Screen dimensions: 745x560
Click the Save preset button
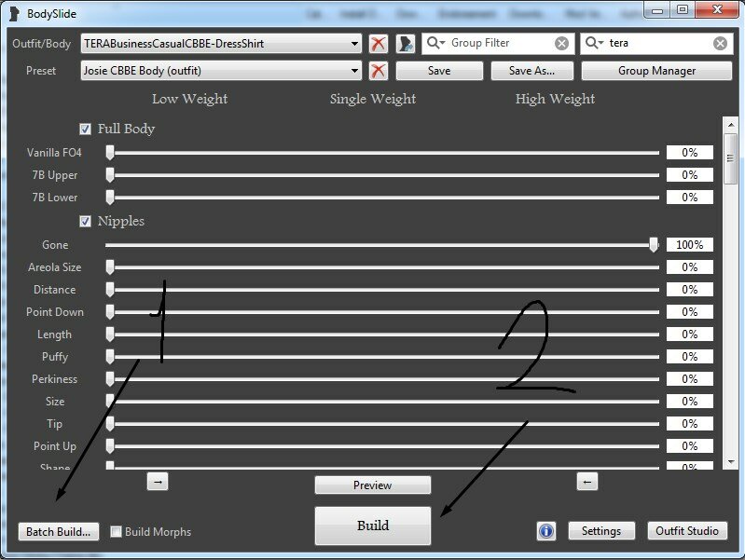(439, 71)
